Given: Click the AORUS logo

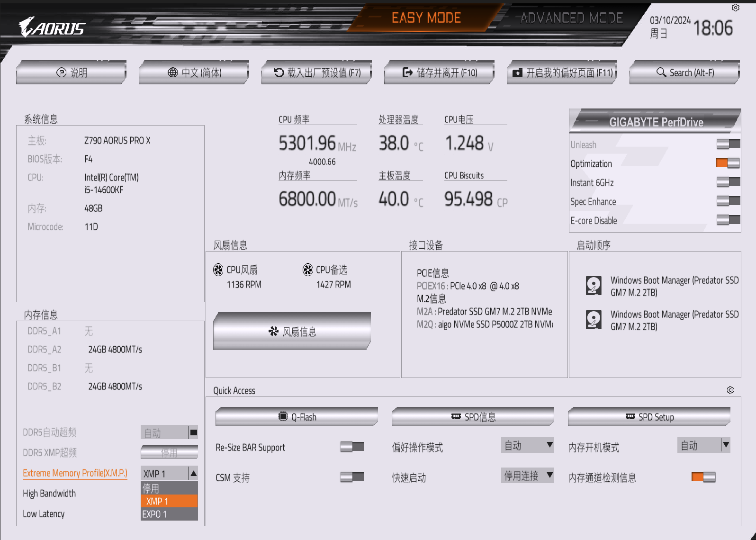Looking at the screenshot, I should 52,27.
